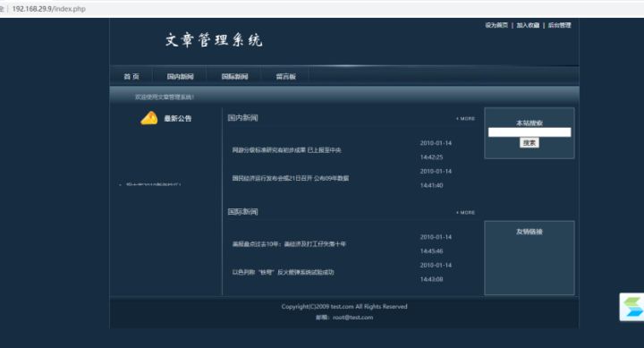Open the 留言板 navigation tab
The height and width of the screenshot is (348, 644).
tap(286, 76)
